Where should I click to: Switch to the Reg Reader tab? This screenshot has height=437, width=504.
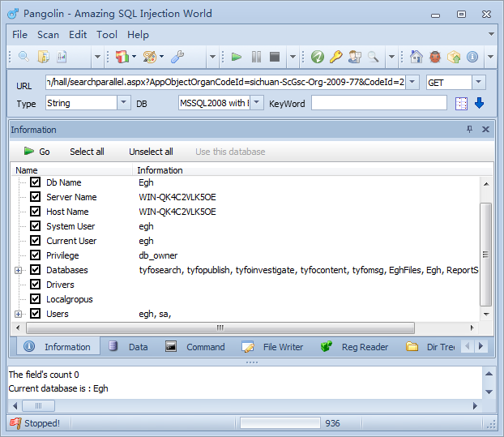pos(355,347)
